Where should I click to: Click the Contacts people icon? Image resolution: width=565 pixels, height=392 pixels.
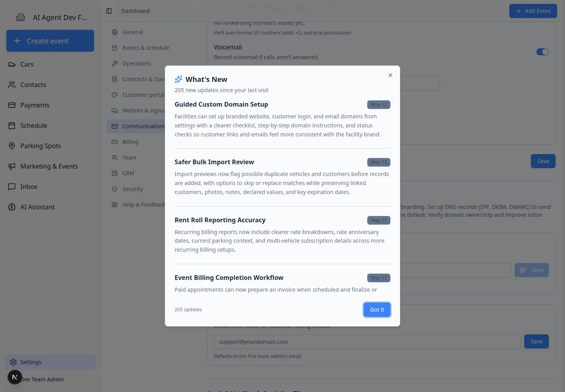[12, 85]
